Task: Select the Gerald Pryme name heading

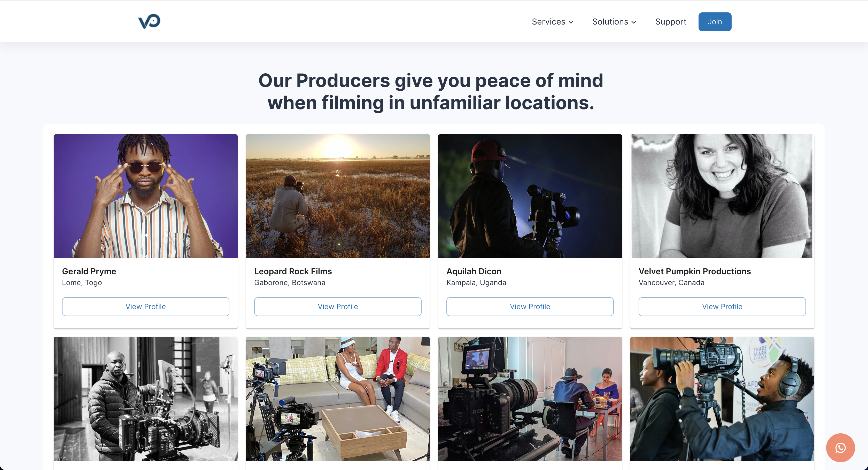Action: click(89, 272)
